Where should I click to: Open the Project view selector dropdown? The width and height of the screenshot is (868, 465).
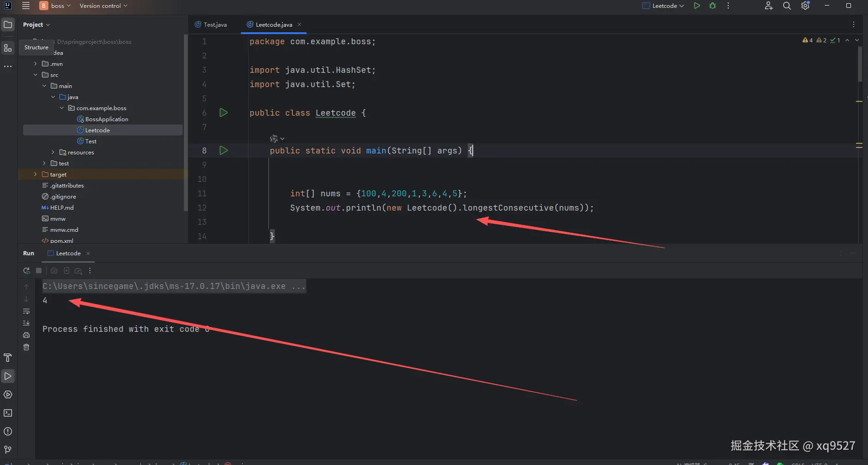coord(36,24)
